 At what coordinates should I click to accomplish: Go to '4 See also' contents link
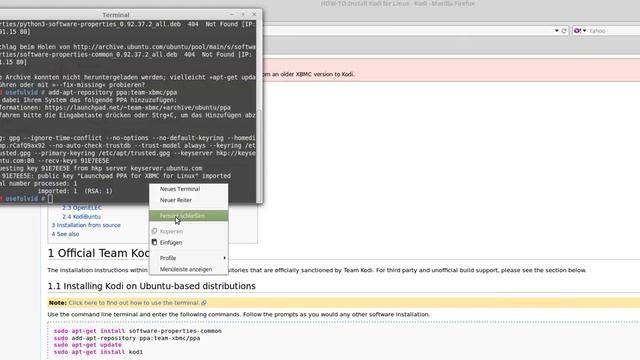tap(65, 234)
